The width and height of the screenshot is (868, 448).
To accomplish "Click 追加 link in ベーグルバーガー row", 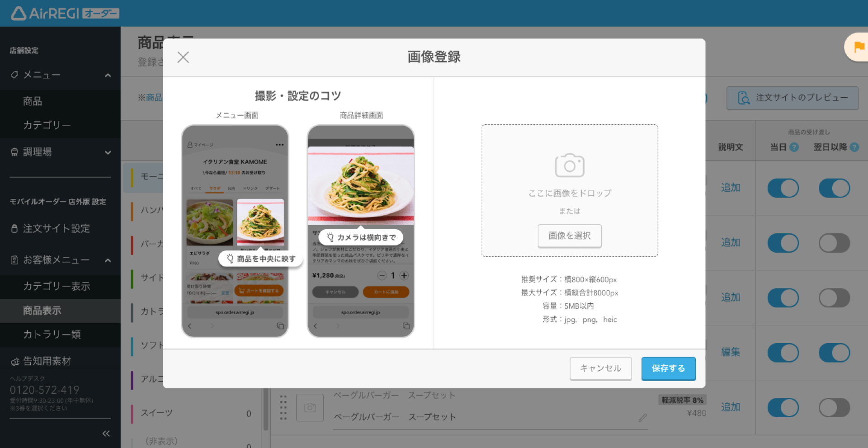I will click(731, 407).
